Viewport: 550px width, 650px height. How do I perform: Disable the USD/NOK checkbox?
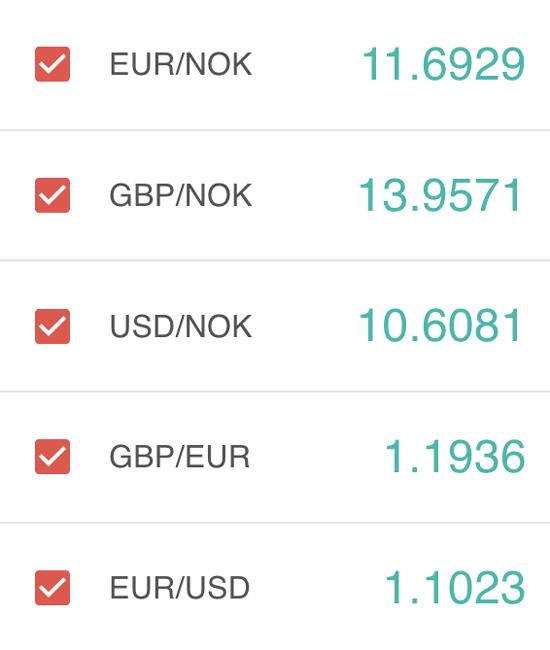52,326
